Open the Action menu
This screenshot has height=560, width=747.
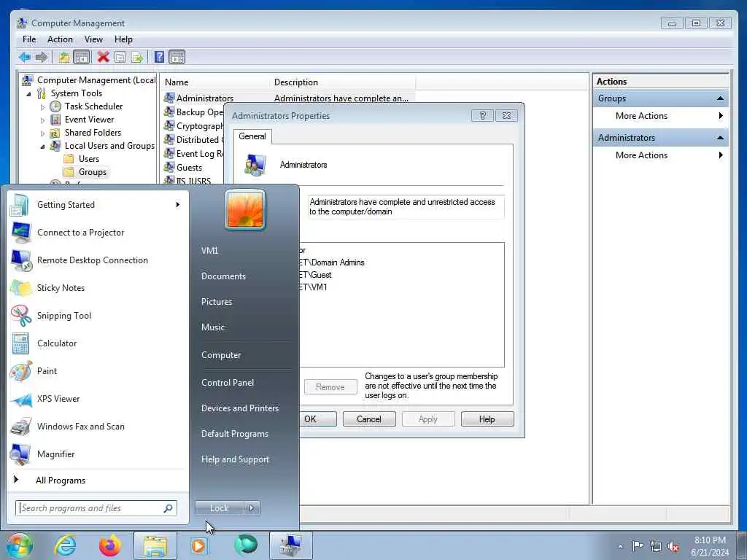point(60,39)
